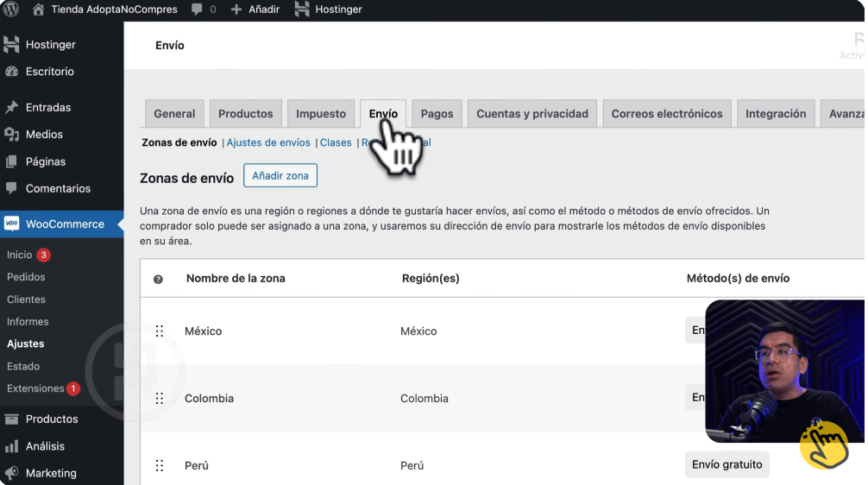This screenshot has height=485, width=868.
Task: Click the drag handle for Colombia zone
Action: point(160,398)
